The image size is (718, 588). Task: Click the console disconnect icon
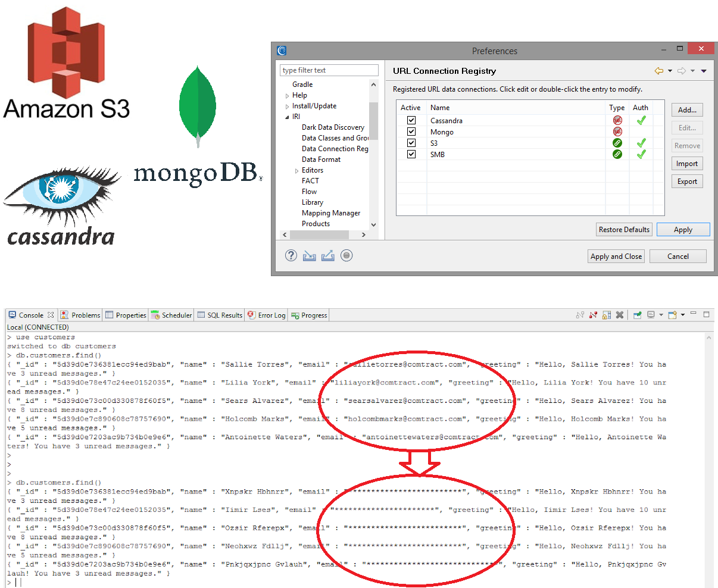(593, 315)
